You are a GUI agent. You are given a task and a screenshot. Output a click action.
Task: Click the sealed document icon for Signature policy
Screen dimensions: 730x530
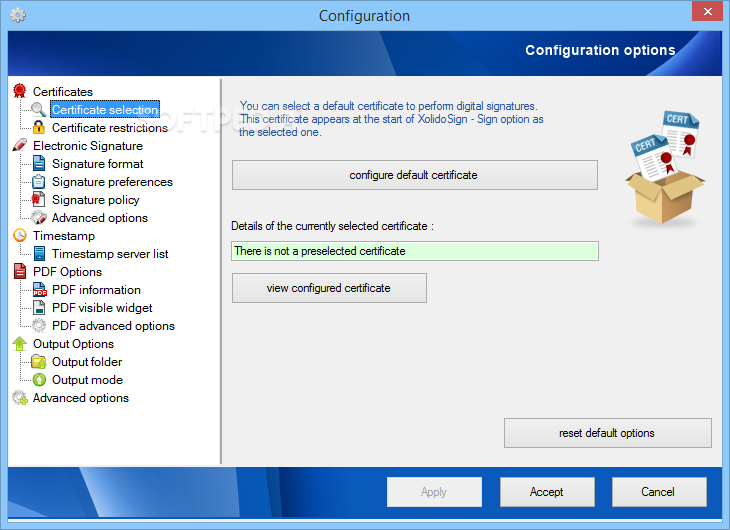tap(39, 199)
